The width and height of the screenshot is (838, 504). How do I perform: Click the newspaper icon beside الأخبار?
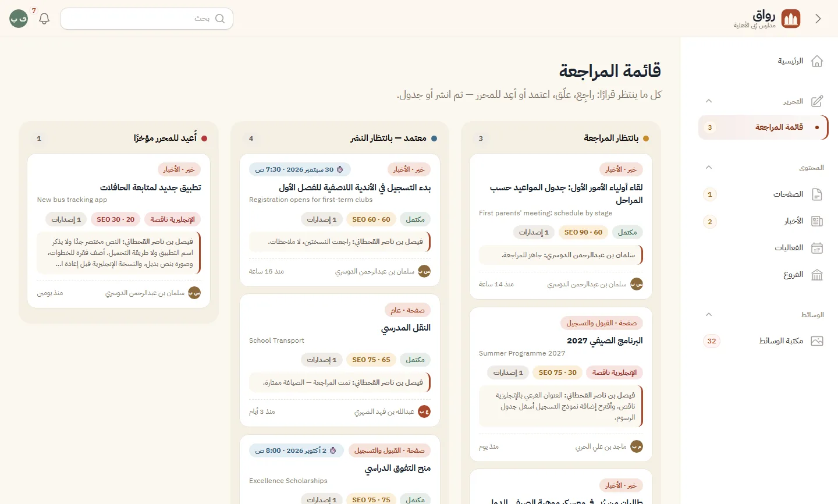pos(817,221)
